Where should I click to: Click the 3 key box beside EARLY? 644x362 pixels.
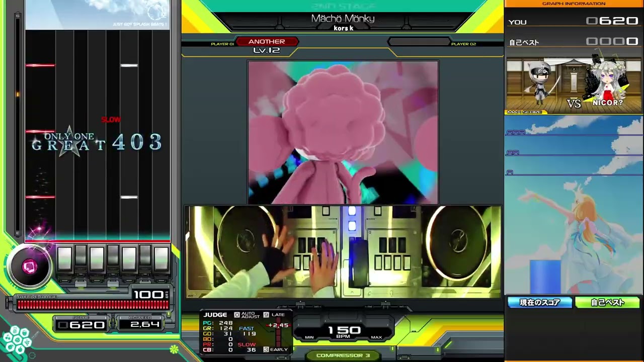tap(266, 349)
